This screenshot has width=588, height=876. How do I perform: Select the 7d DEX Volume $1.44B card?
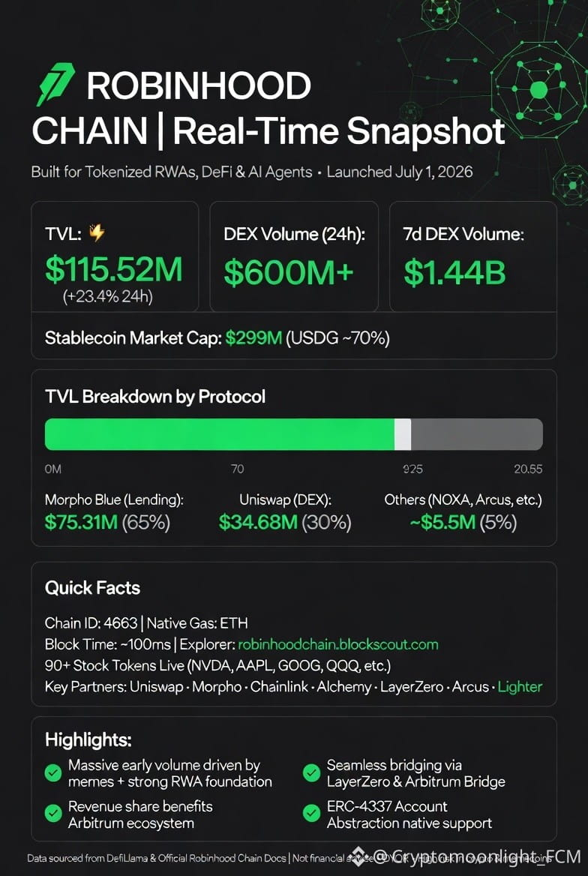(472, 256)
